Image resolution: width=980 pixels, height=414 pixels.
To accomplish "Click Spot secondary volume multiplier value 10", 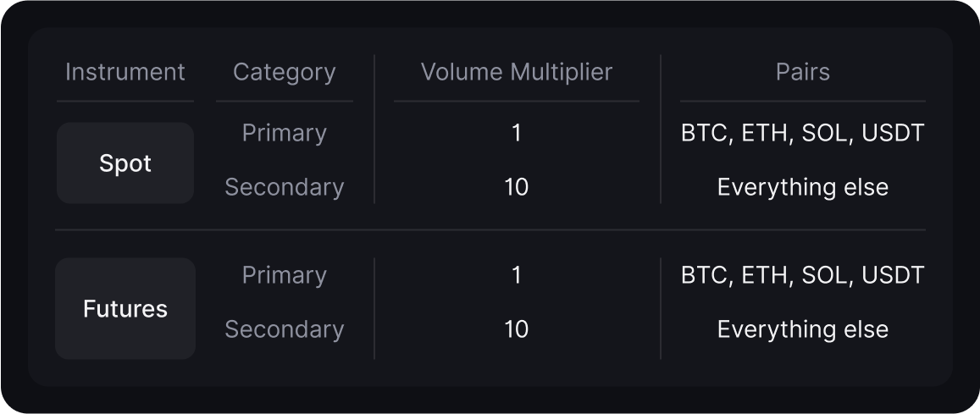I will click(x=517, y=187).
